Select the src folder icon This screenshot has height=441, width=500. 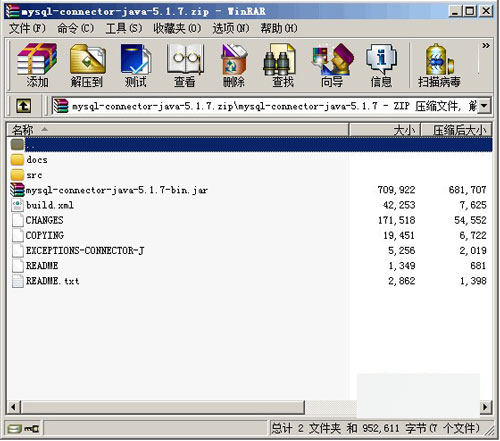click(17, 175)
